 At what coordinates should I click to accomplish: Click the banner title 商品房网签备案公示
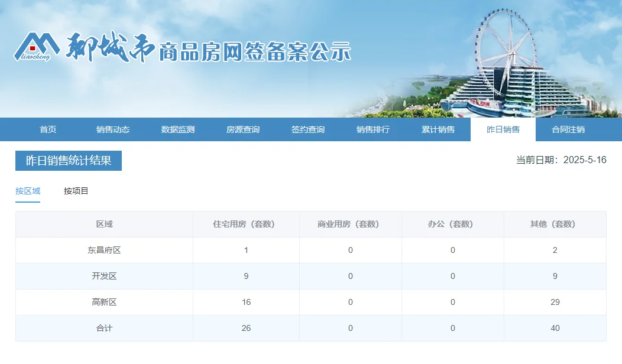click(255, 53)
